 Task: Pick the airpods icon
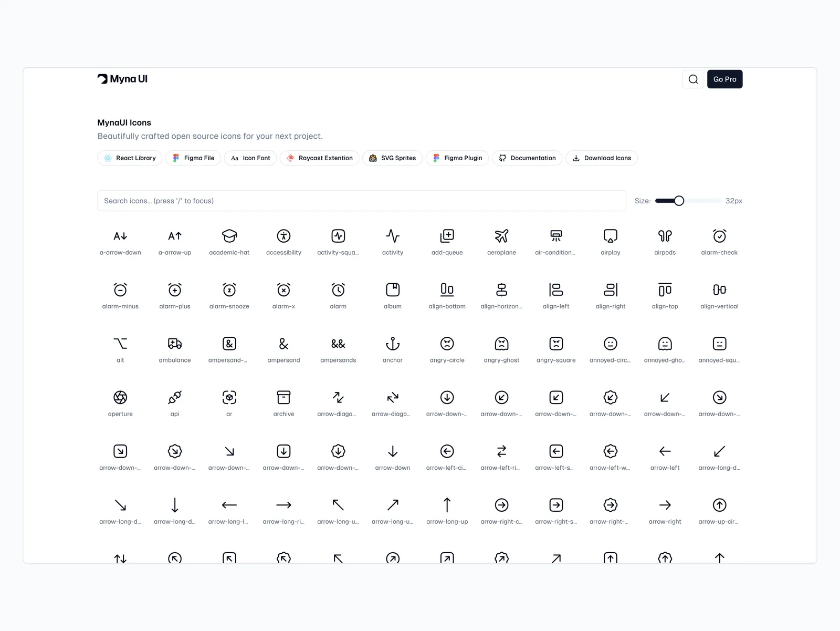[665, 236]
